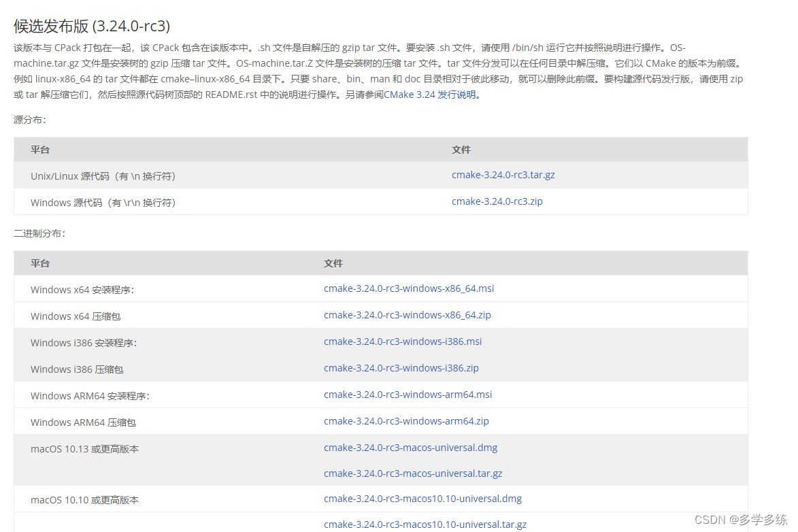Screen dimensions: 798x532
Task: Select the 候选发布版 (3.24.0-rc3) heading
Action: click(92, 26)
